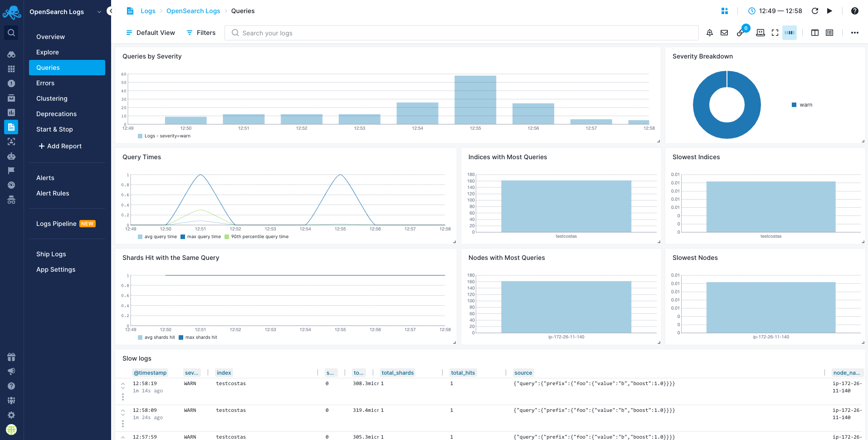This screenshot has height=440, width=868.
Task: Open Logs Pipeline NEW
Action: 67,224
